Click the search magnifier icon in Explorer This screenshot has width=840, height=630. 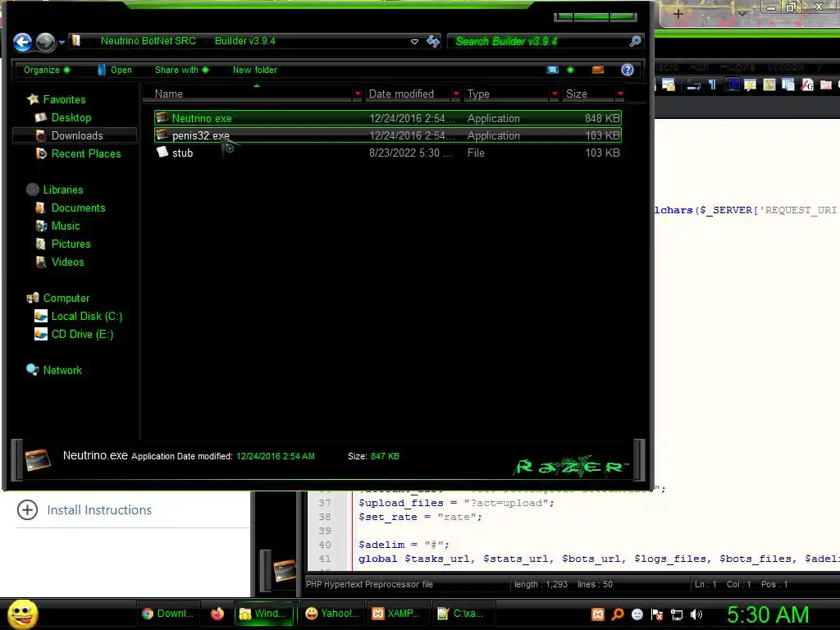point(635,41)
